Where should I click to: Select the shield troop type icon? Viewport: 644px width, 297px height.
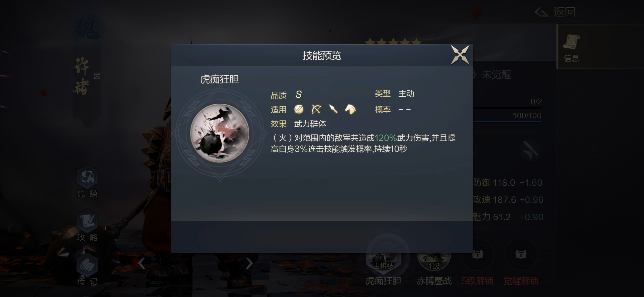pyautogui.click(x=299, y=109)
